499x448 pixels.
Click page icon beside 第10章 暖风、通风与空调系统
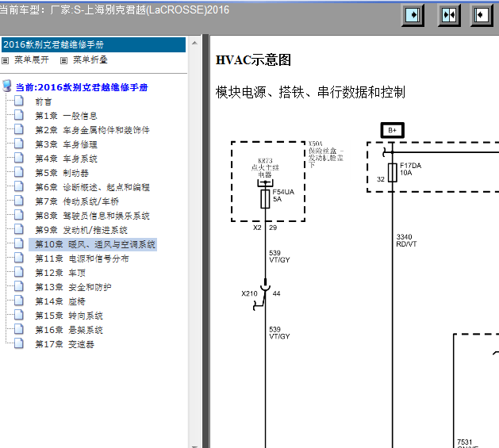(x=19, y=243)
